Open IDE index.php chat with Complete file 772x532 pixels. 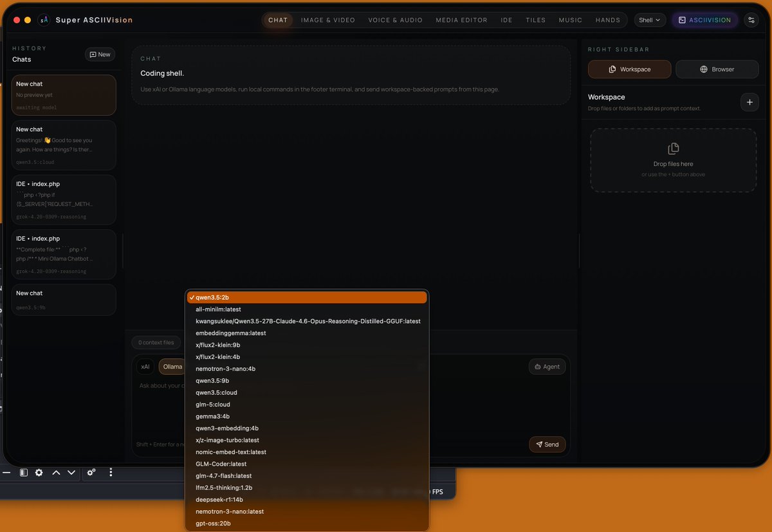click(64, 255)
